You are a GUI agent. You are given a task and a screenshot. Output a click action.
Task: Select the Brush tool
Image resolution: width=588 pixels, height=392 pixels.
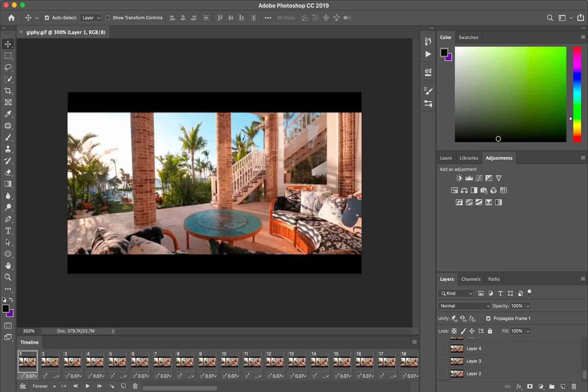[x=8, y=137]
